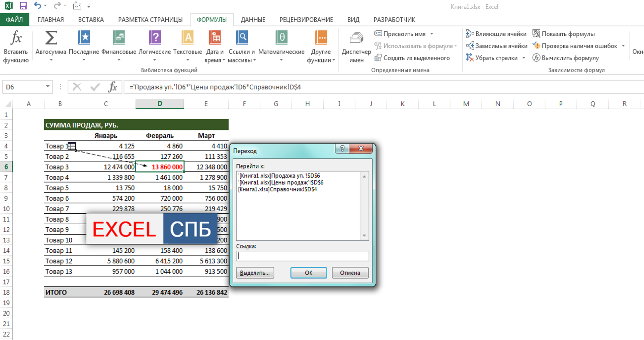
Task: Click Trace Precedents (Влияющие ячейки)
Action: [496, 34]
